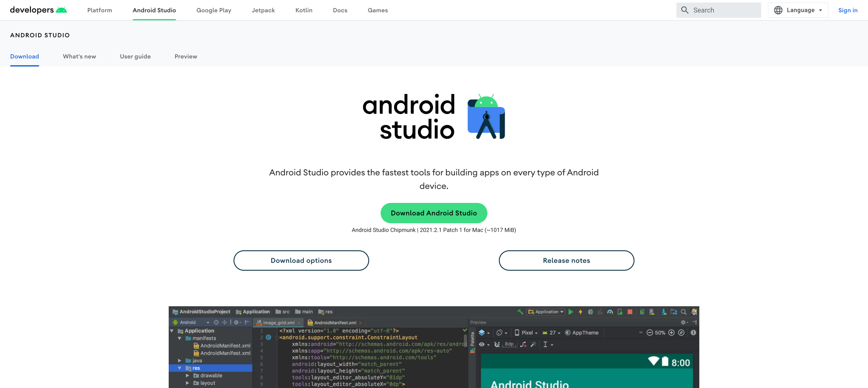Click the Infer Constraints magic wand icon
The height and width of the screenshot is (388, 868).
point(533,344)
